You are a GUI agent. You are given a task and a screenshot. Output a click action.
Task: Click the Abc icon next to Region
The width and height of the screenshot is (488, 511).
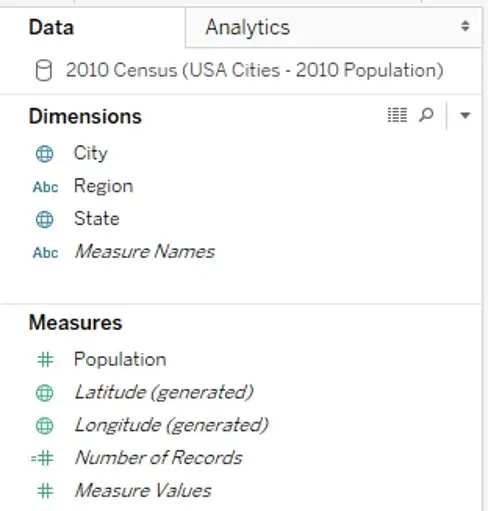[x=45, y=187]
